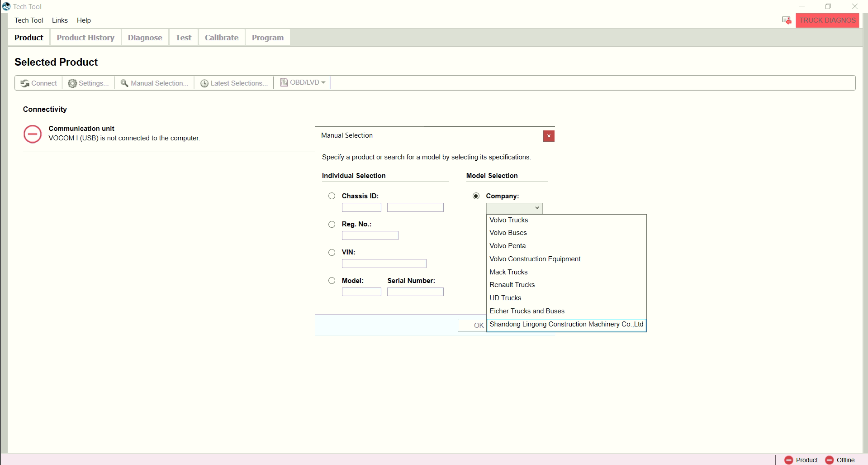The width and height of the screenshot is (868, 465).
Task: Select the Reg. No. radio button
Action: pyautogui.click(x=332, y=224)
